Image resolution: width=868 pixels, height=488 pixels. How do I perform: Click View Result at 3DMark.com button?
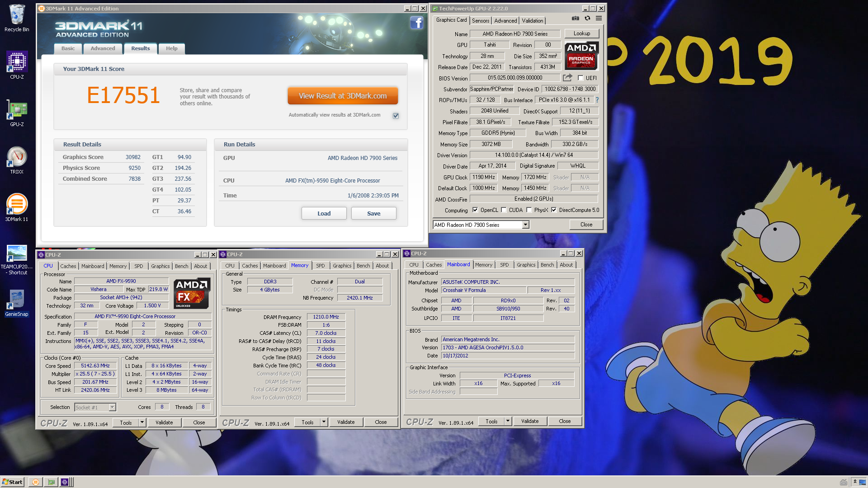point(343,96)
